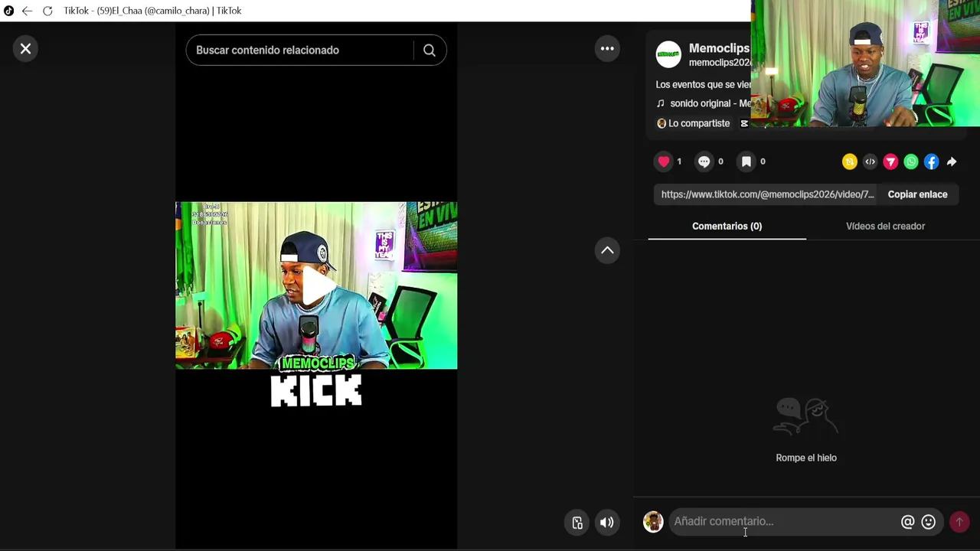Switch to the 'Vídeos del creador' tab
Image resolution: width=980 pixels, height=551 pixels.
(x=885, y=227)
